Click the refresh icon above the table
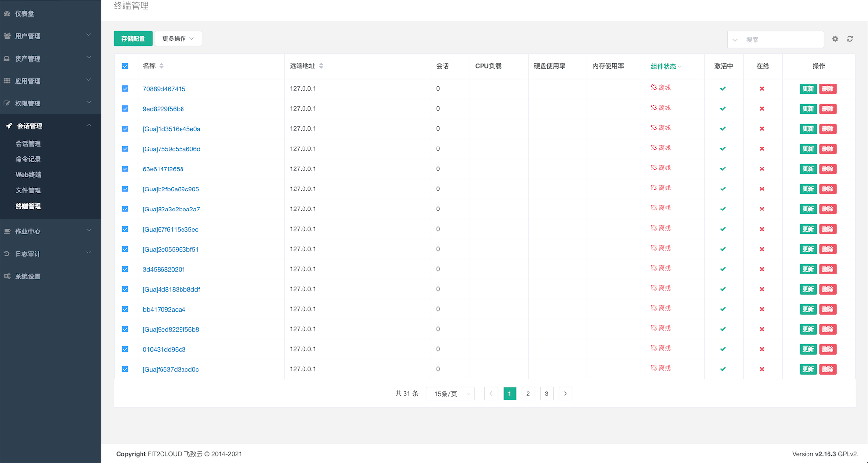This screenshot has height=463, width=868. click(x=850, y=39)
